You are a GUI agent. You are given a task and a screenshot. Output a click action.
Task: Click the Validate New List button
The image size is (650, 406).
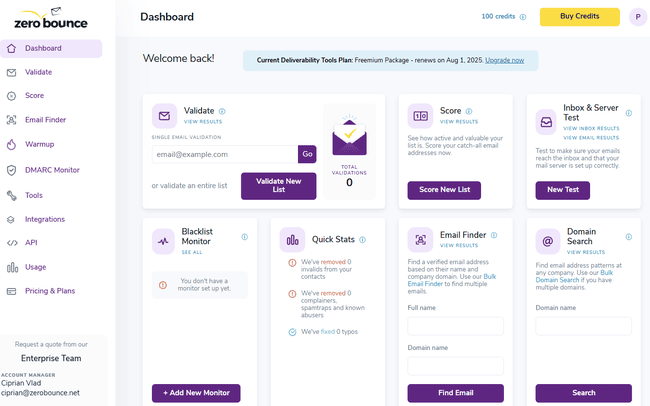[x=278, y=185]
